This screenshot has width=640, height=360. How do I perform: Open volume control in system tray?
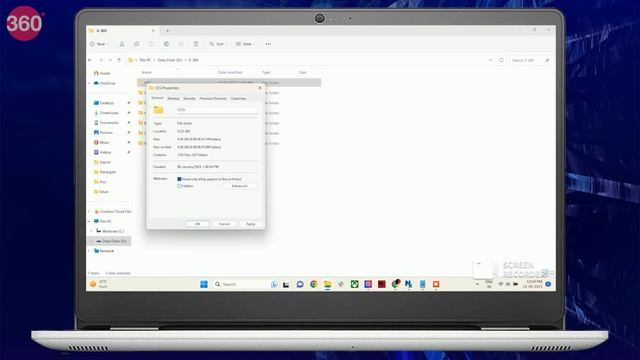coord(508,284)
